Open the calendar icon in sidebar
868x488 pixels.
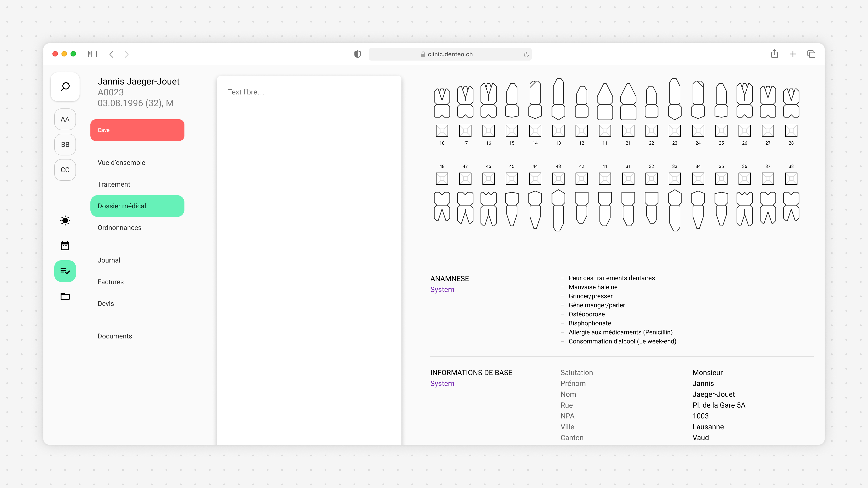point(65,246)
